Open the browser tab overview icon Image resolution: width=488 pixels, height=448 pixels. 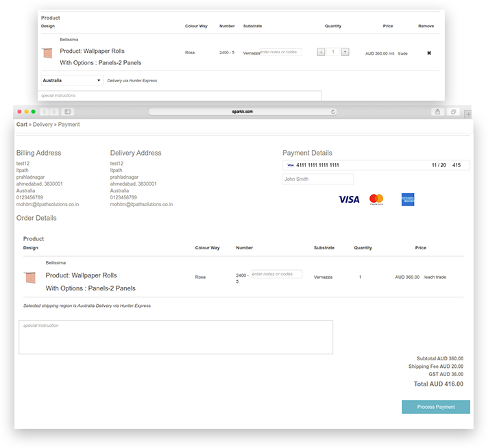[x=453, y=112]
